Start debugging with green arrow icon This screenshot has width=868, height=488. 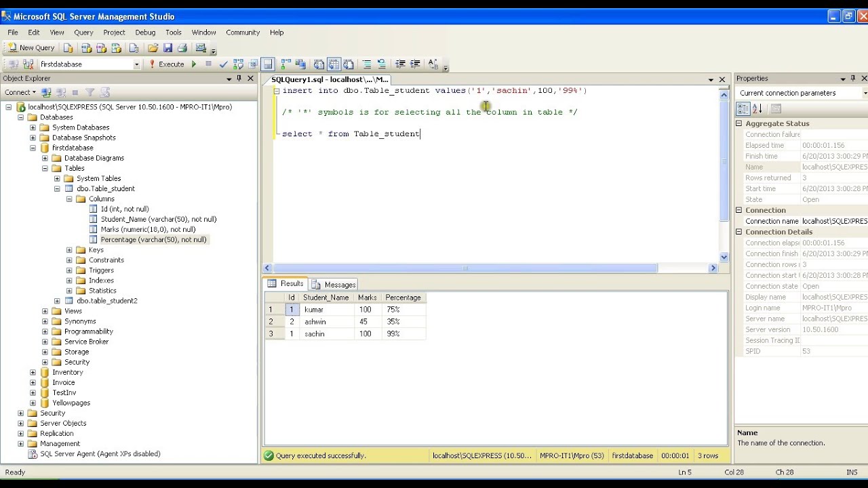coord(194,64)
